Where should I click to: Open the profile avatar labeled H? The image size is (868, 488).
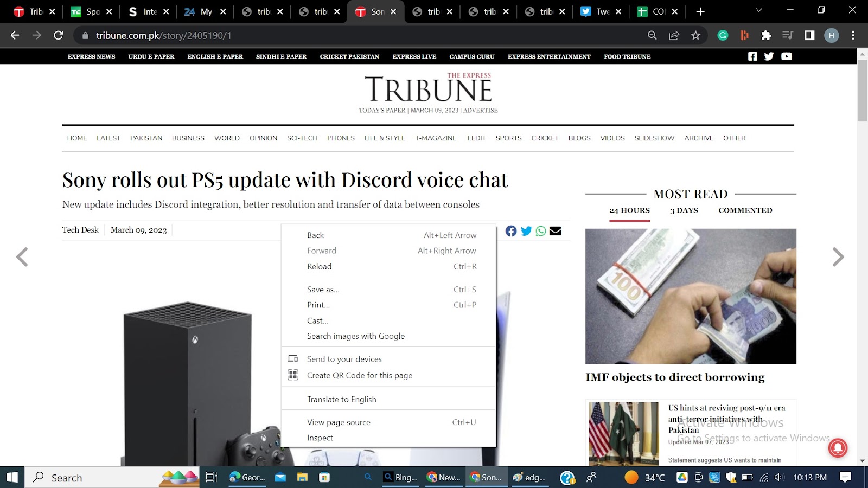[x=831, y=35]
